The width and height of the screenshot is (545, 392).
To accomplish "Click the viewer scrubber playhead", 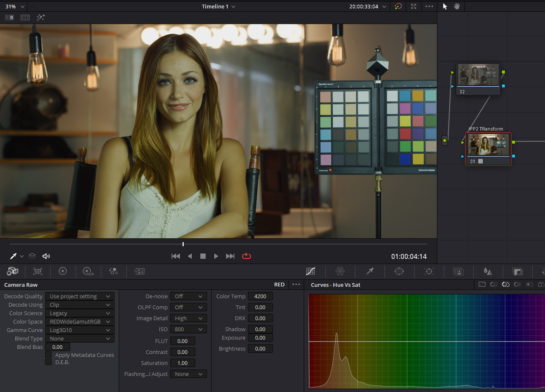I will coord(183,245).
